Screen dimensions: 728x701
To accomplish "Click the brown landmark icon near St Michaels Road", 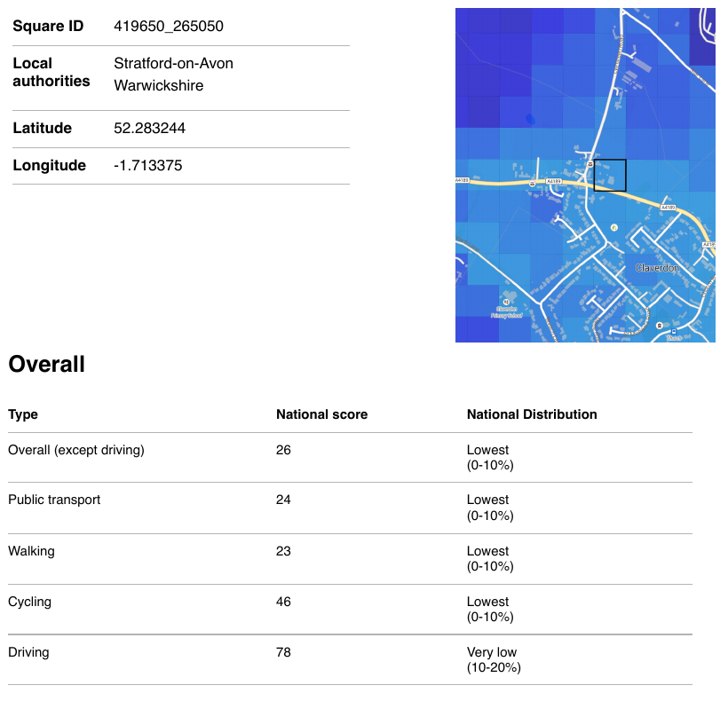I will point(660,326).
